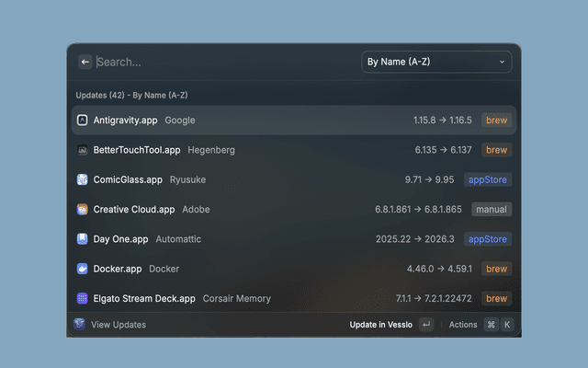The image size is (588, 368).
Task: Select the Creative Cloud.app name
Action: click(134, 209)
